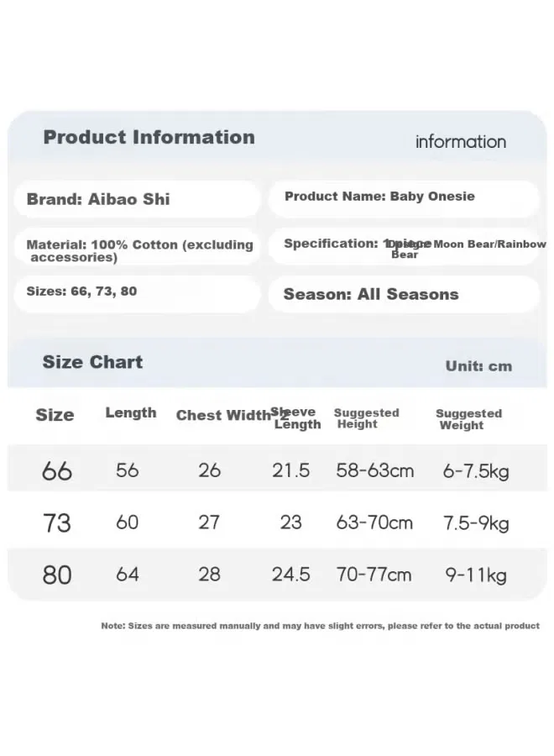This screenshot has height=756, width=554.
Task: Select the Chest Width column header
Action: pyautogui.click(x=223, y=415)
